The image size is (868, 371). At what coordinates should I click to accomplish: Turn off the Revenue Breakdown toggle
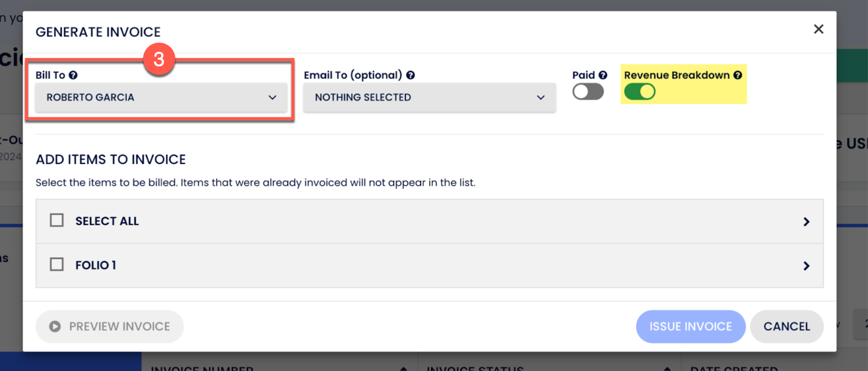tap(640, 92)
